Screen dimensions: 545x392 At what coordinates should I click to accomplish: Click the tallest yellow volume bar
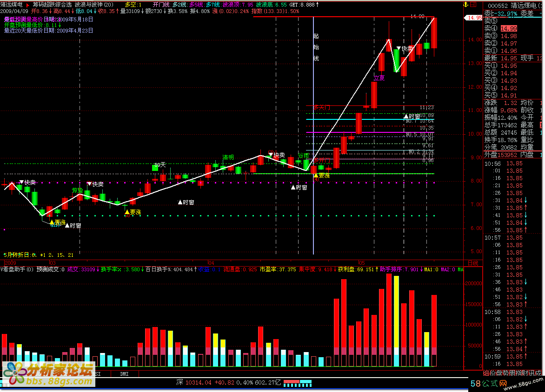pos(396,321)
